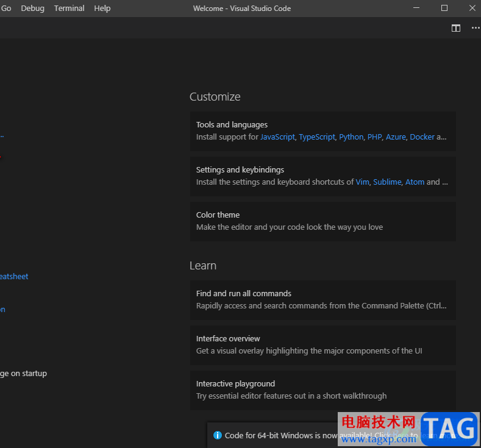Image resolution: width=481 pixels, height=448 pixels.
Task: Open the Terminal menu
Action: 69,9
